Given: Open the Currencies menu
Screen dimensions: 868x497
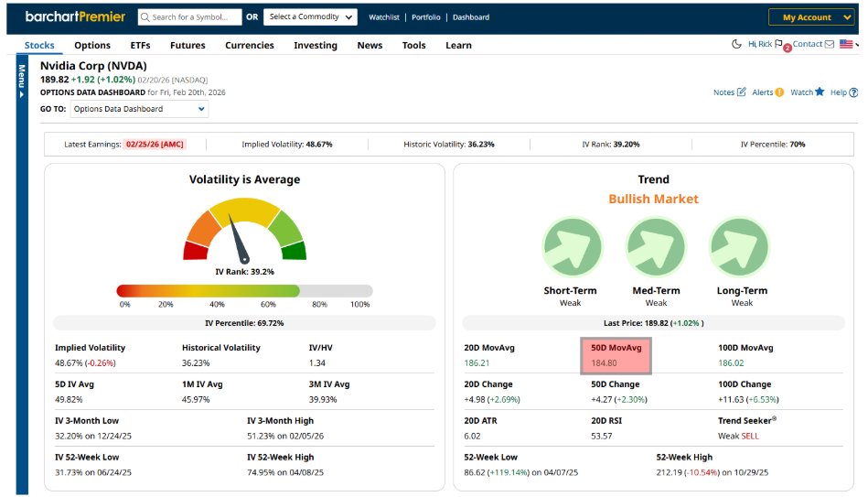Looking at the screenshot, I should point(250,46).
